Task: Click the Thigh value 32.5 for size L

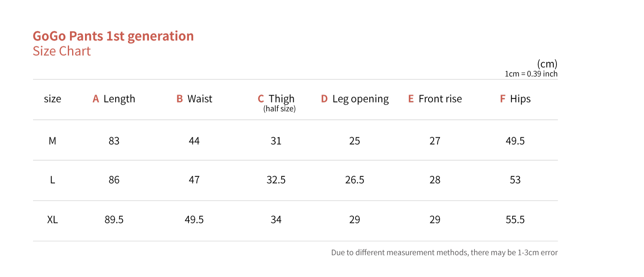Action: point(276,180)
